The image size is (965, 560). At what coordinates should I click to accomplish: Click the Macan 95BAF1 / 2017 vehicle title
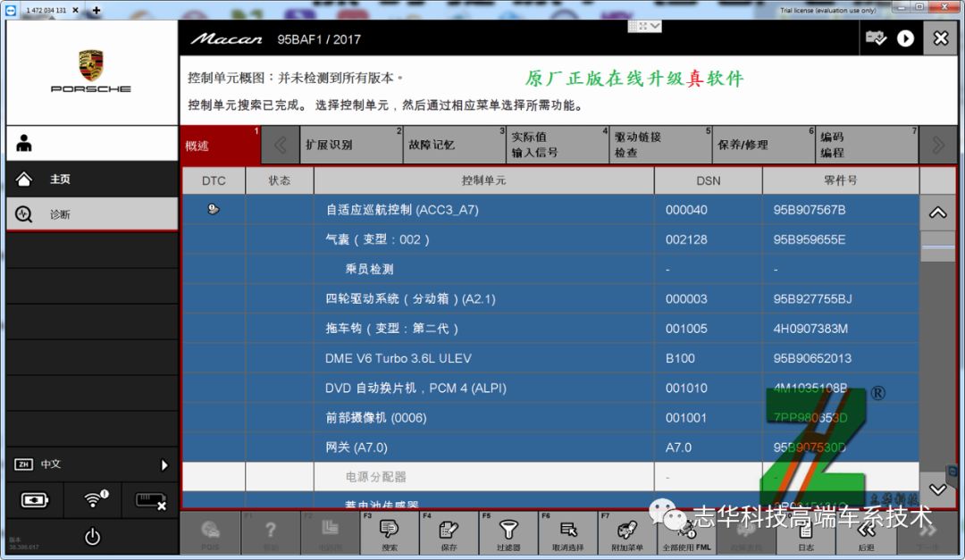coord(276,39)
